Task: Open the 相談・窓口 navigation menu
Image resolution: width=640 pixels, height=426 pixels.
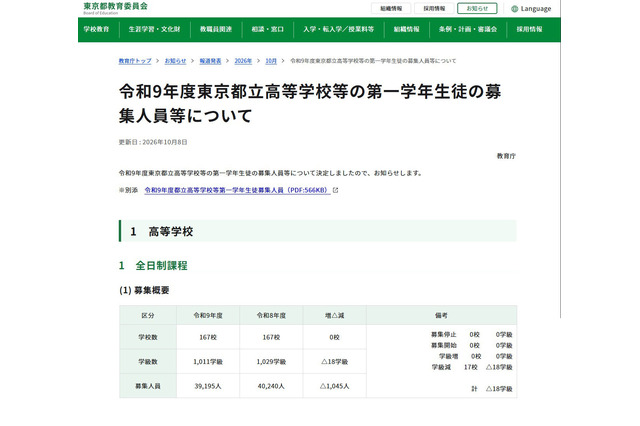Action: 268,29
